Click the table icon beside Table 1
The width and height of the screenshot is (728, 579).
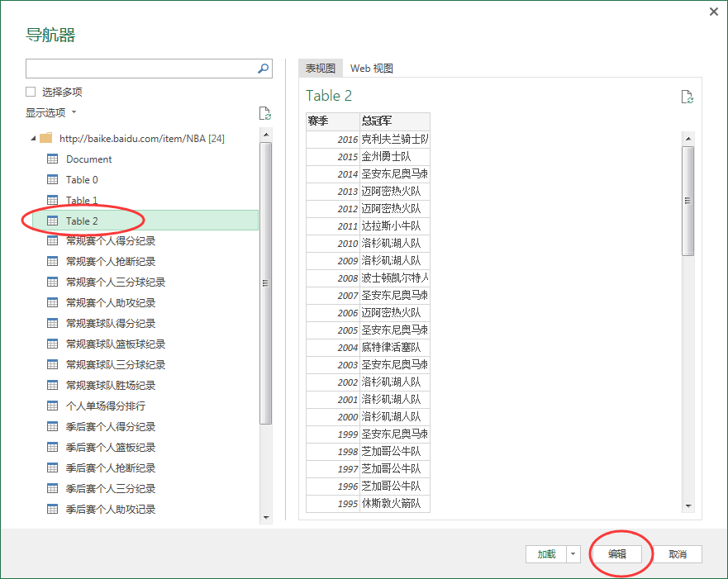(x=52, y=200)
